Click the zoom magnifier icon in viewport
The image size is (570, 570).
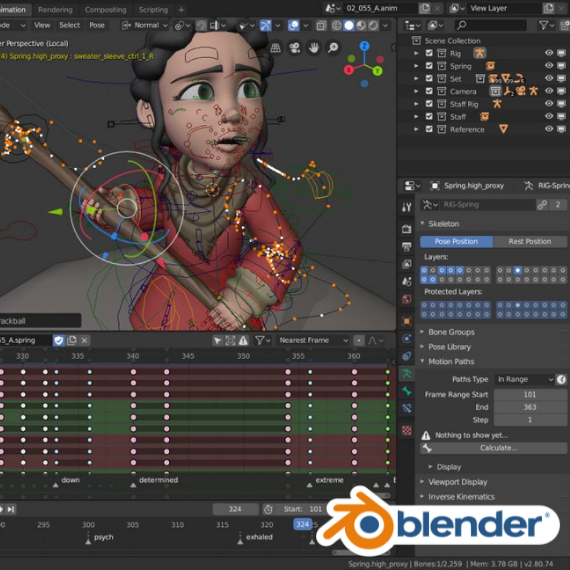(x=333, y=47)
